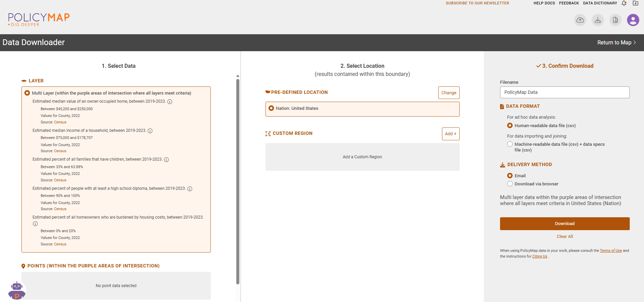The height and width of the screenshot is (302, 644).
Task: Open the purple user account avatar
Action: [633, 20]
